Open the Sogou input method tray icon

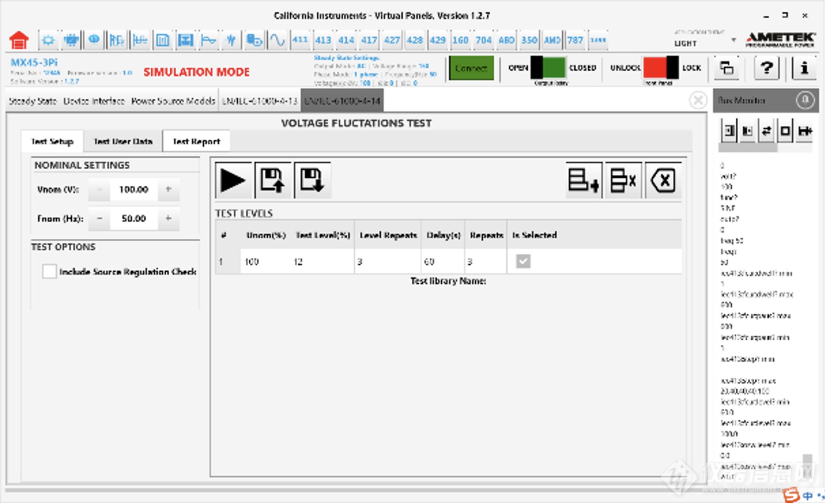(791, 495)
